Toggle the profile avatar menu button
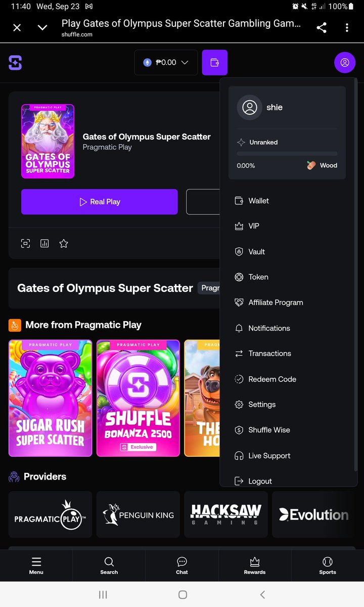The height and width of the screenshot is (607, 364). click(345, 63)
